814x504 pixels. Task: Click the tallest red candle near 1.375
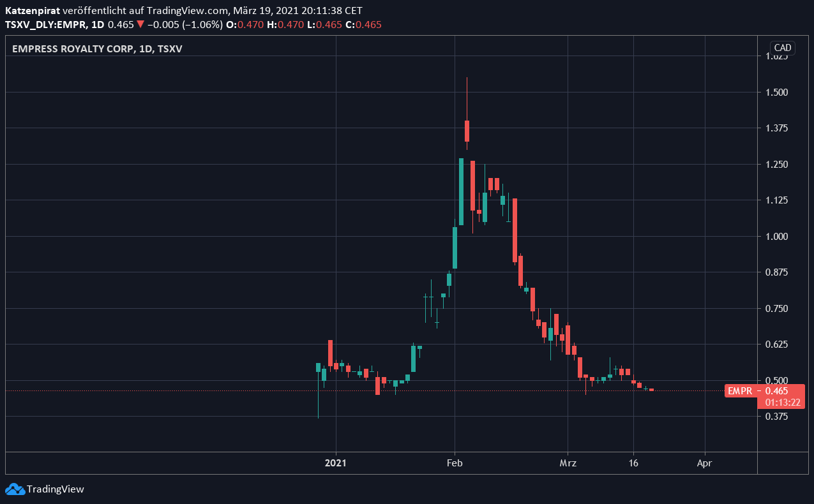467,131
